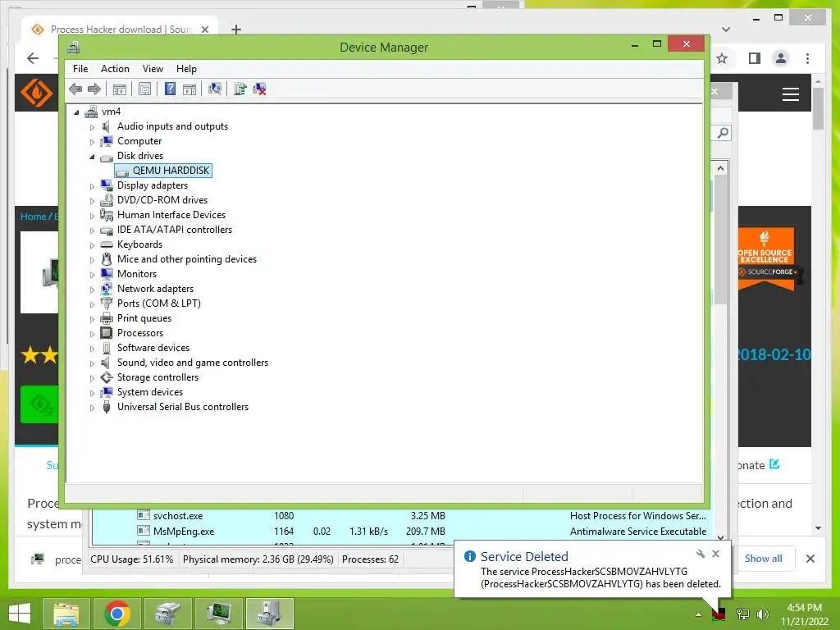The height and width of the screenshot is (630, 840).
Task: Show hidden tray icons arrow
Action: tap(698, 614)
